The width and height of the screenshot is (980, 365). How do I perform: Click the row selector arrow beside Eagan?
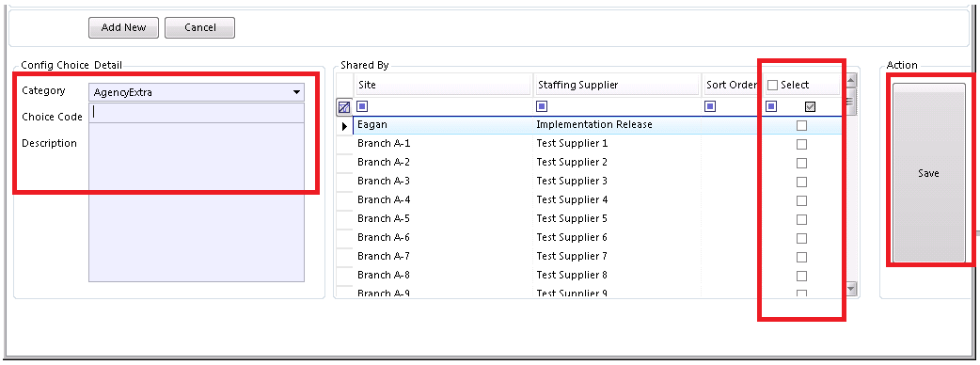click(x=344, y=126)
